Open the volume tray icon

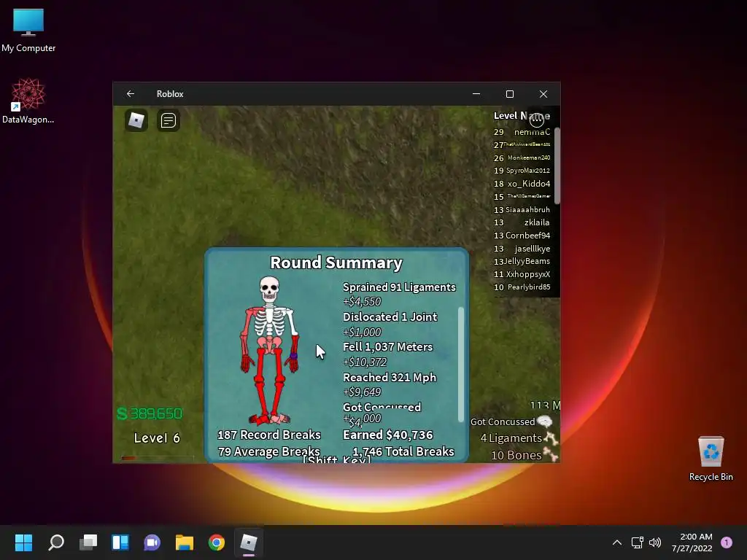pyautogui.click(x=655, y=542)
